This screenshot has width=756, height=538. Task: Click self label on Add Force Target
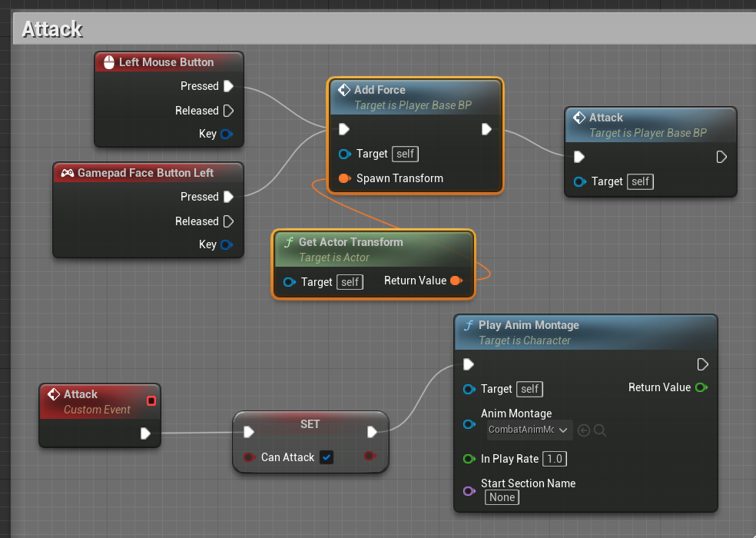point(405,154)
